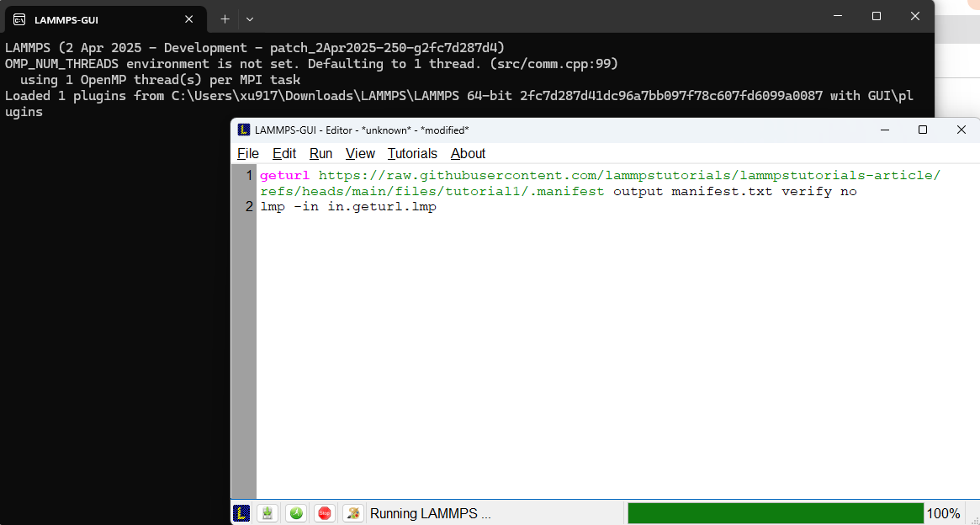Close the terminal window
Screen dimensions: 980x525
tap(915, 17)
